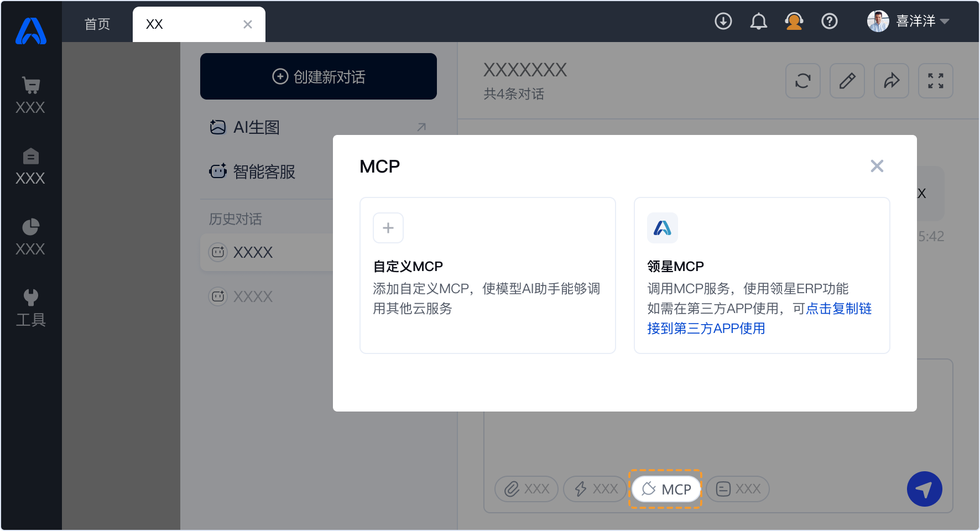Click the 历史对话 section label
Viewport: 980px width, 531px height.
pyautogui.click(x=236, y=219)
